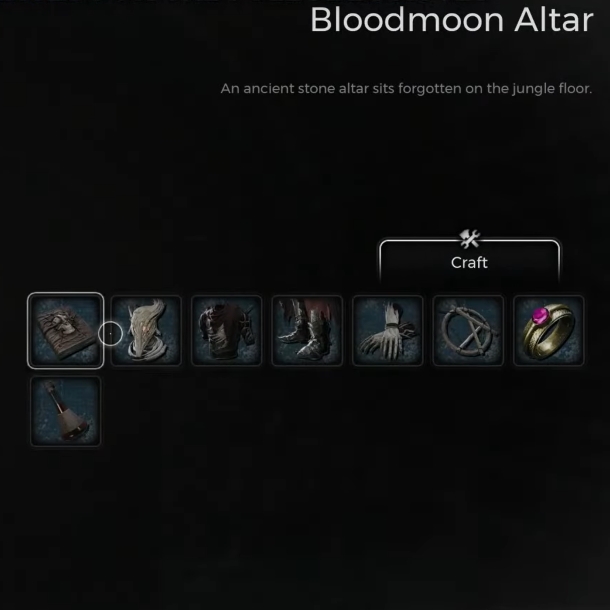Choose the last thumbnail in the top row
Image resolution: width=610 pixels, height=610 pixels.
(x=549, y=330)
